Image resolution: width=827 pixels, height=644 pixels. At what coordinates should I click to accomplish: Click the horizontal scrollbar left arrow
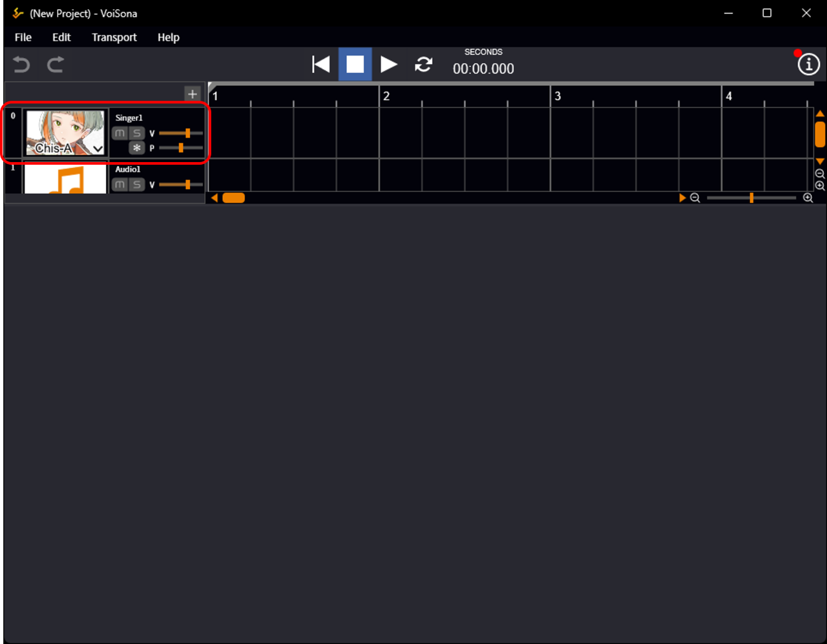pyautogui.click(x=215, y=198)
